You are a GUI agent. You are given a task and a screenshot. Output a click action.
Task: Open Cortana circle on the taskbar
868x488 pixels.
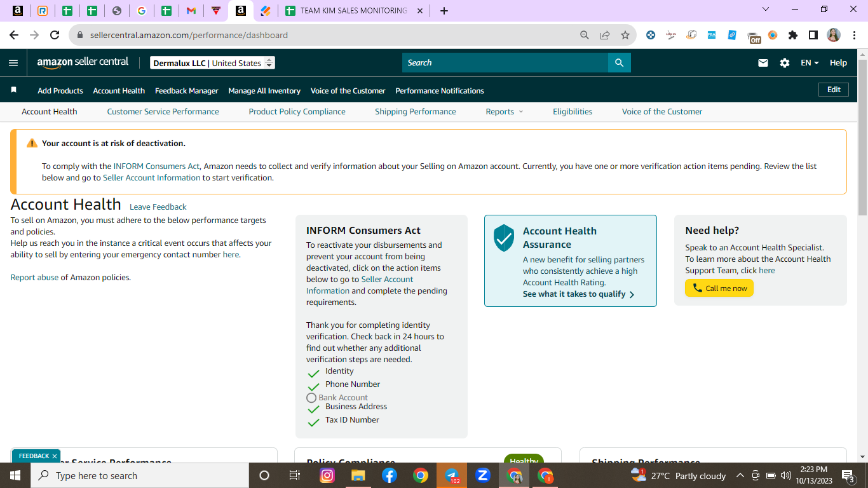coord(264,475)
